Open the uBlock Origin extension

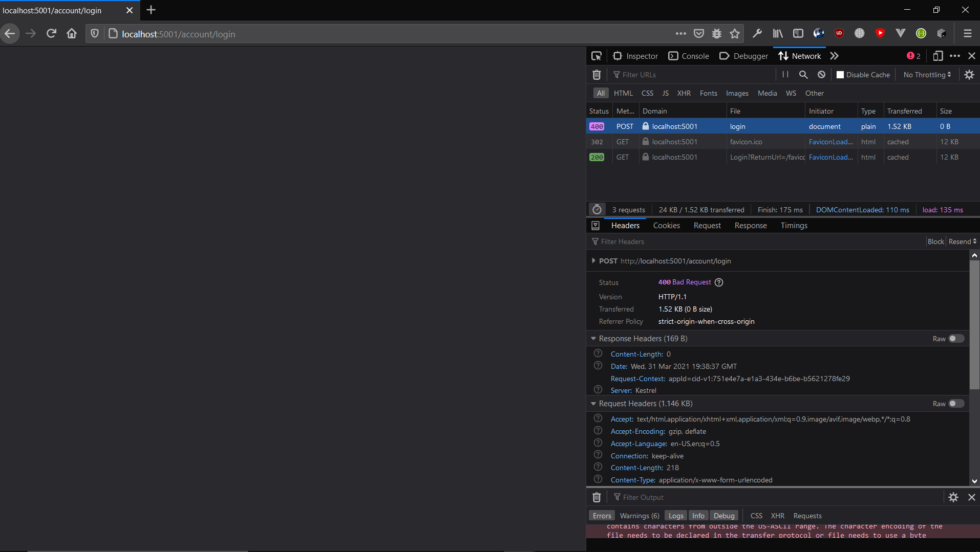pyautogui.click(x=839, y=33)
